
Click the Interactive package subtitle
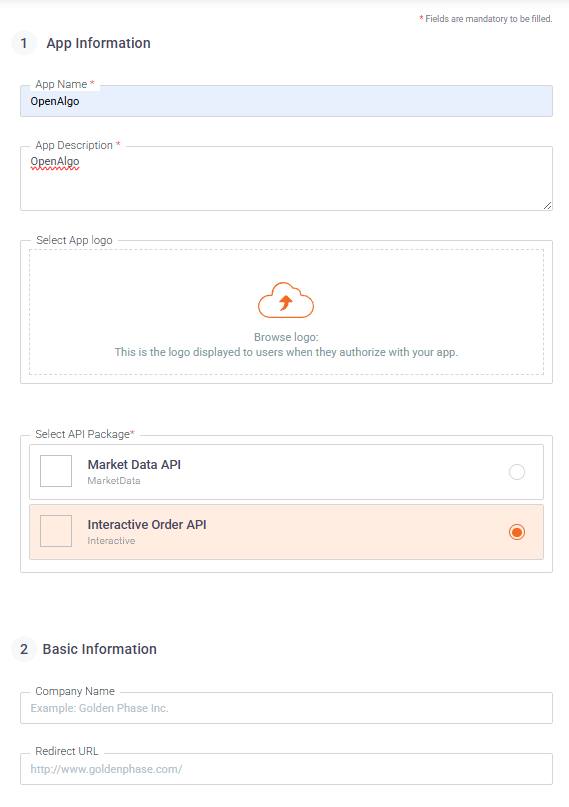click(111, 541)
